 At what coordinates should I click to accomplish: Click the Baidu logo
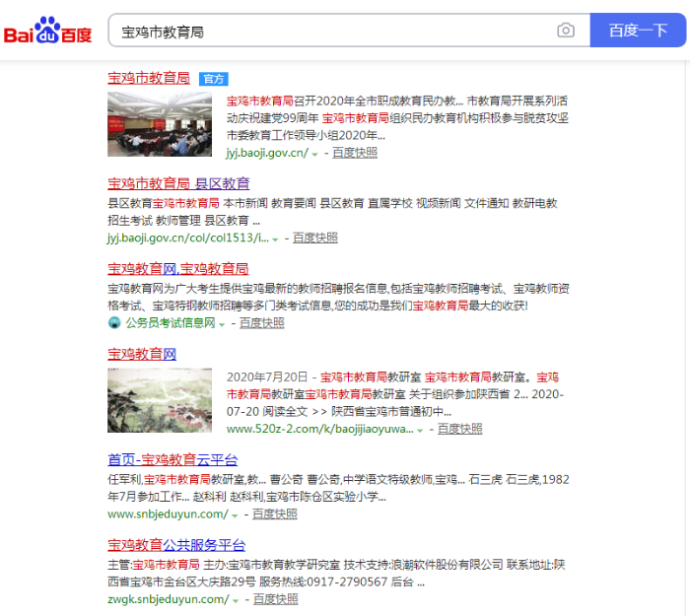(x=47, y=31)
